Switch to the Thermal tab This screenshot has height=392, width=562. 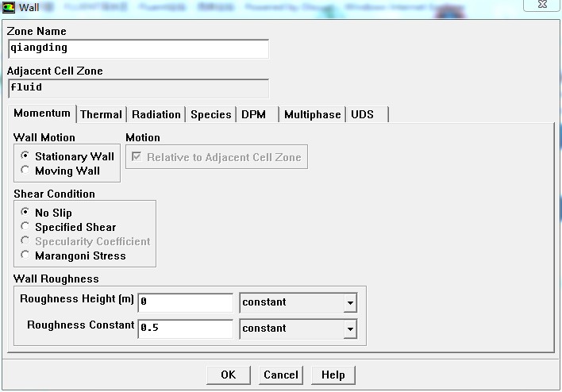point(101,114)
